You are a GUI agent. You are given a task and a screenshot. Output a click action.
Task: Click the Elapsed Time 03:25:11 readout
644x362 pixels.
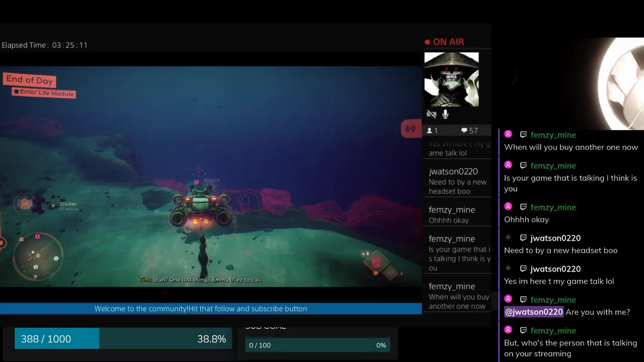[45, 45]
